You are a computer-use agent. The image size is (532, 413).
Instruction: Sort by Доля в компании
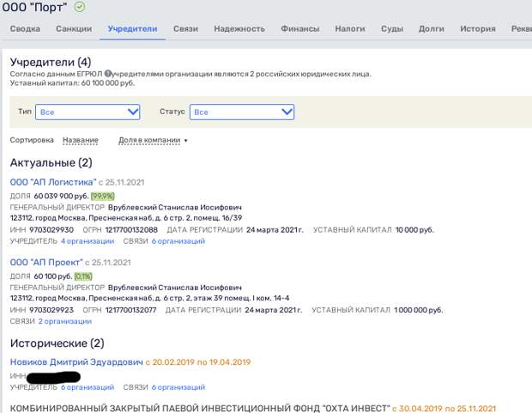click(149, 140)
